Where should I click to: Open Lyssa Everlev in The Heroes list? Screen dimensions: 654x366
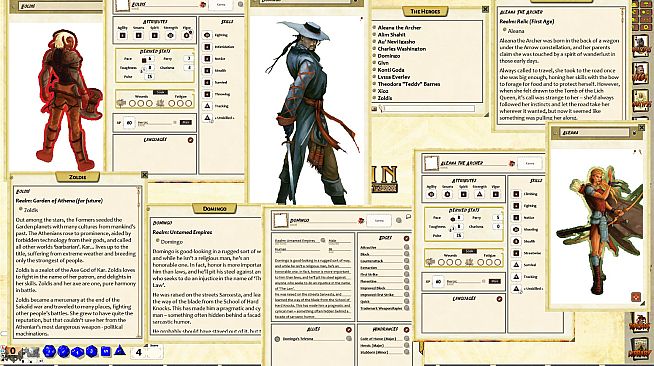pos(394,77)
